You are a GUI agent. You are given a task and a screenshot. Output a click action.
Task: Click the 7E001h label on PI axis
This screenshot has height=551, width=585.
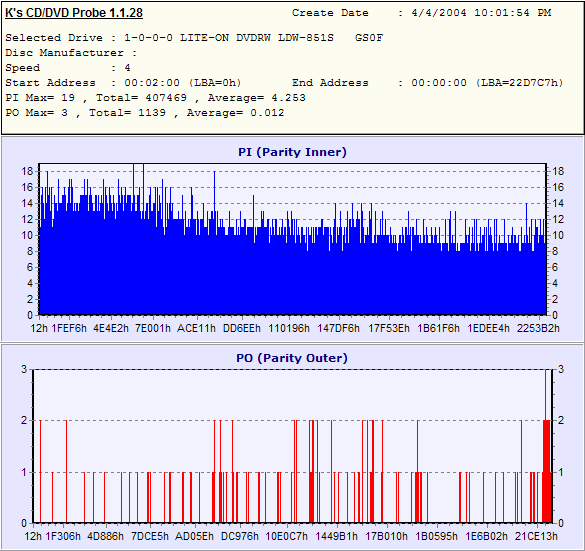click(x=153, y=328)
